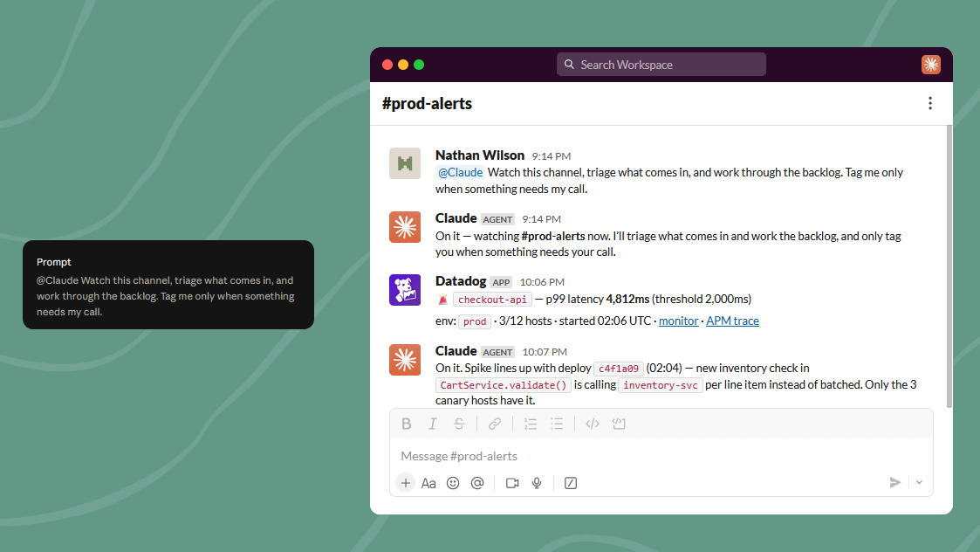Open the APM trace link
This screenshot has width=980, height=552.
732,321
